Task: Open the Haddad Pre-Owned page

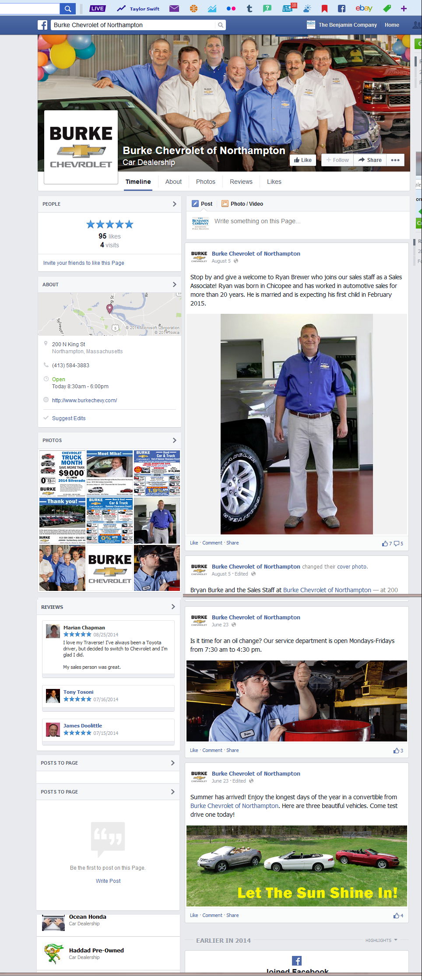Action: (x=96, y=950)
